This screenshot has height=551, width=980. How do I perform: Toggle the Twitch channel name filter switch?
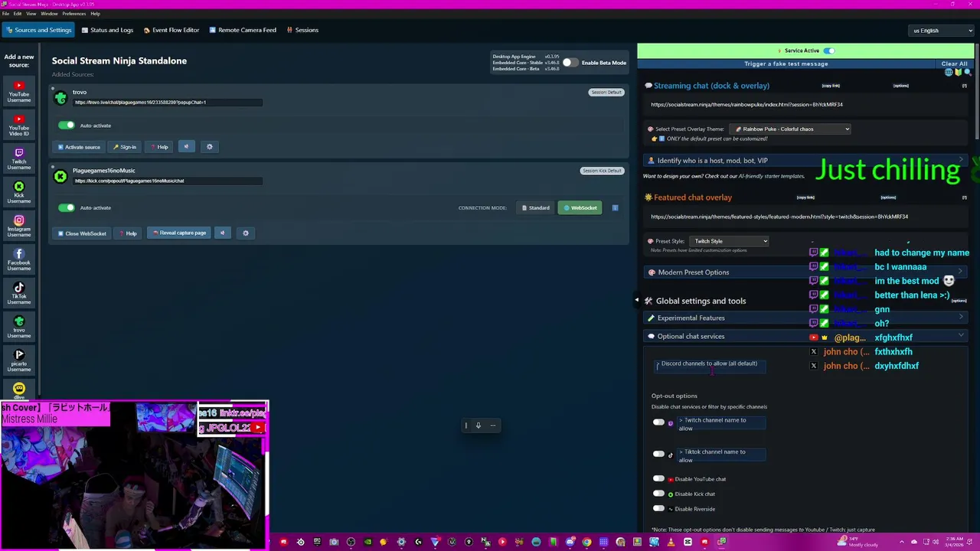click(x=658, y=422)
